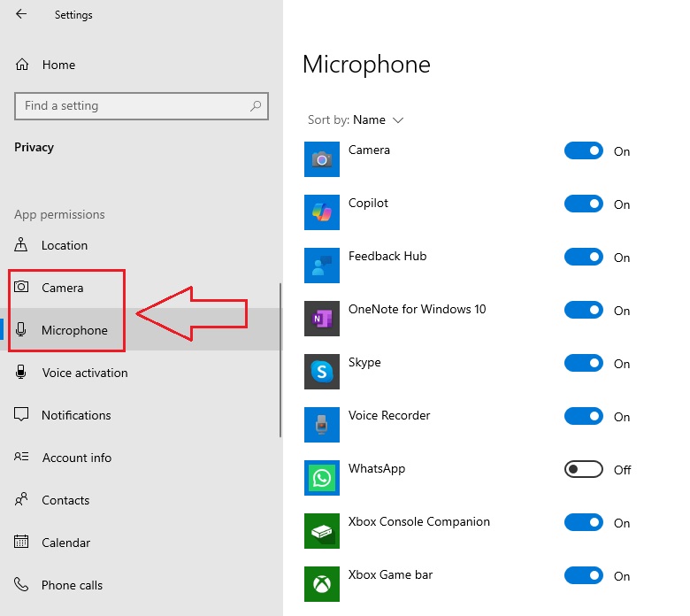Disable microphone access for Skype
The image size is (690, 616).
(x=583, y=364)
